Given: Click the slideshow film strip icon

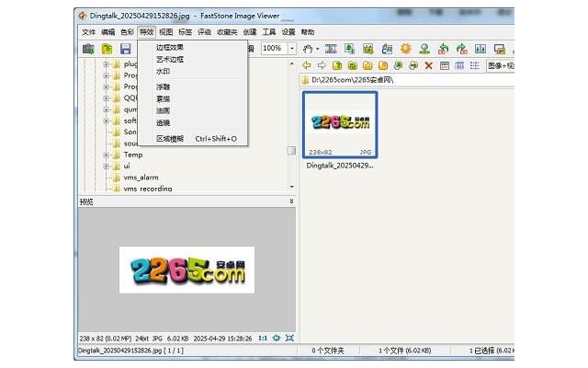Looking at the screenshot, I should (331, 49).
